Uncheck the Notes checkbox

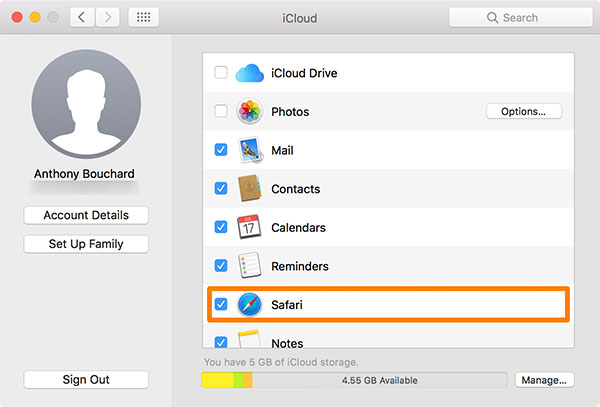tap(221, 342)
